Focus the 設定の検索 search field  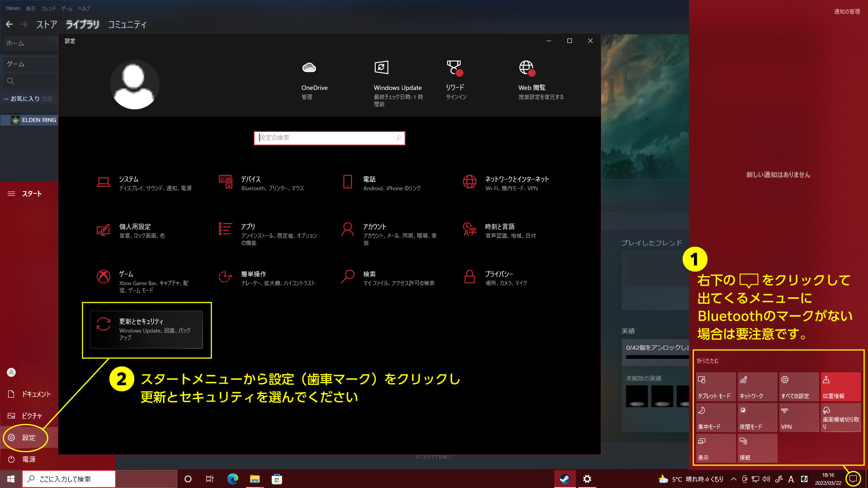pyautogui.click(x=330, y=138)
